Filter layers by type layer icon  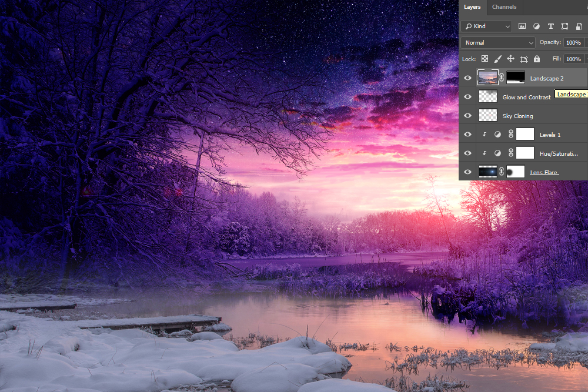pyautogui.click(x=551, y=26)
